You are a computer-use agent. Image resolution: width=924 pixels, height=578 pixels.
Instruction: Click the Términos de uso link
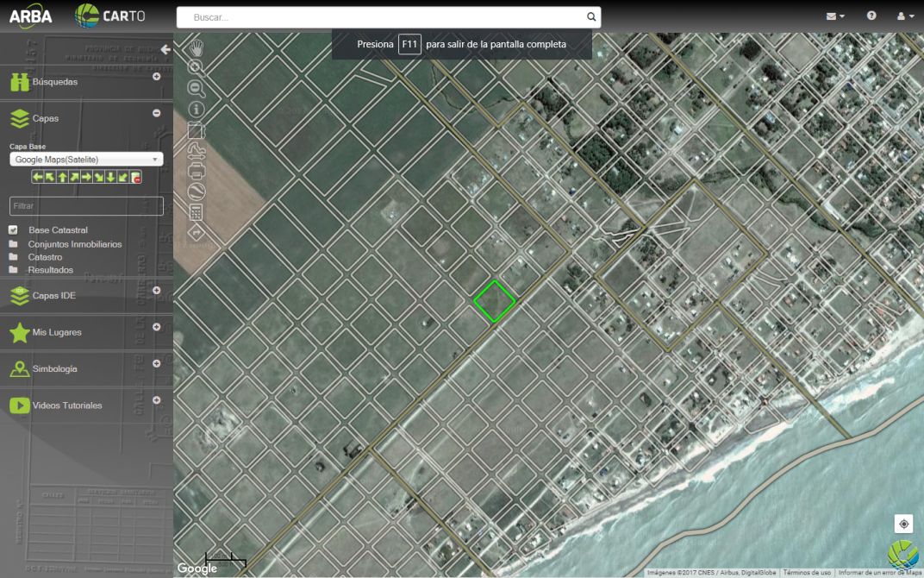(x=807, y=573)
